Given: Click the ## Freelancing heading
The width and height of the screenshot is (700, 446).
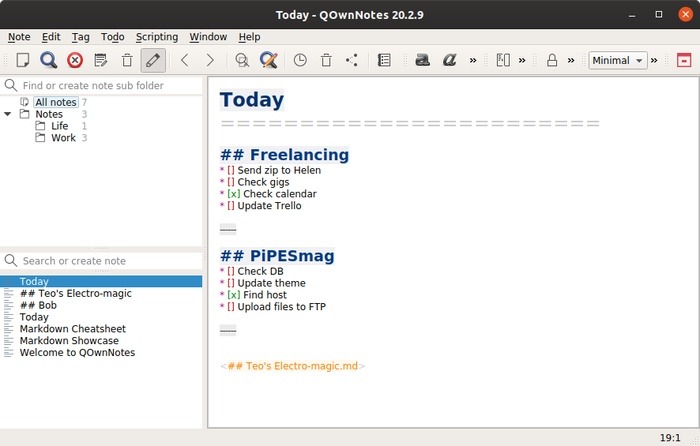Looking at the screenshot, I should click(284, 155).
